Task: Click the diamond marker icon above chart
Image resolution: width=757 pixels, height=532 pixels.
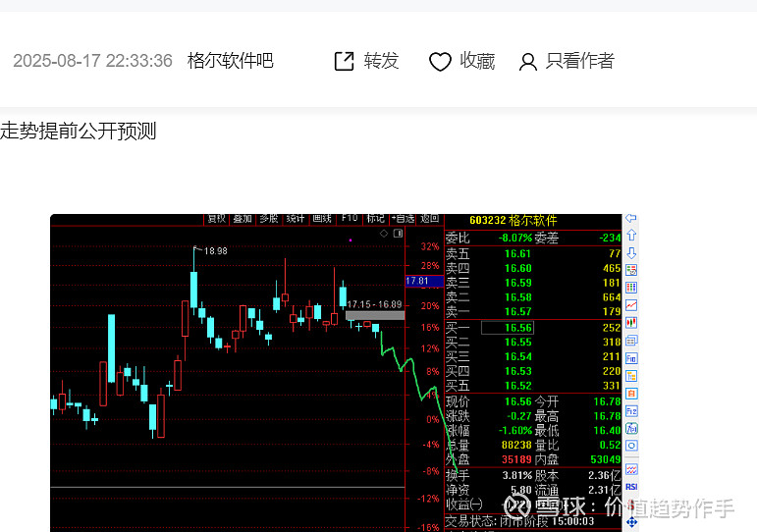Action: pos(384,234)
